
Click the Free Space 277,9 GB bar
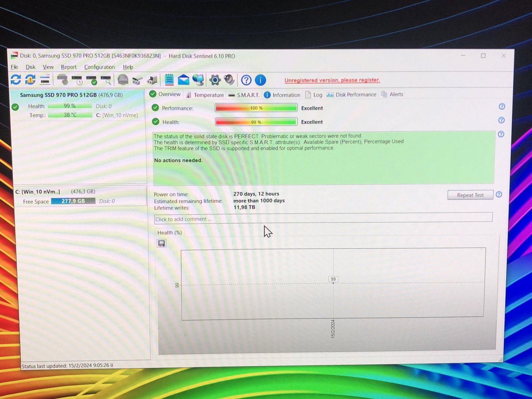(x=73, y=201)
